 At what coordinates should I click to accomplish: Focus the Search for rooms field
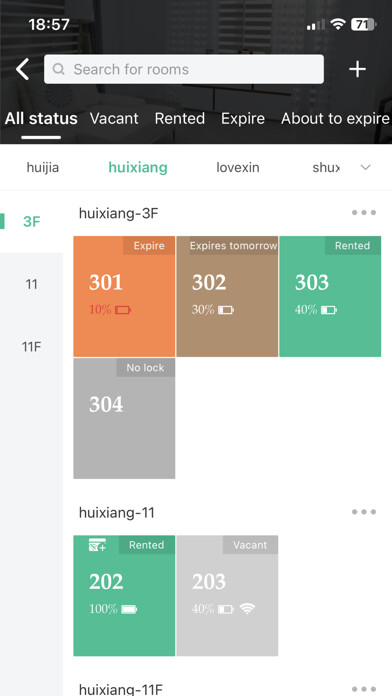coord(184,69)
